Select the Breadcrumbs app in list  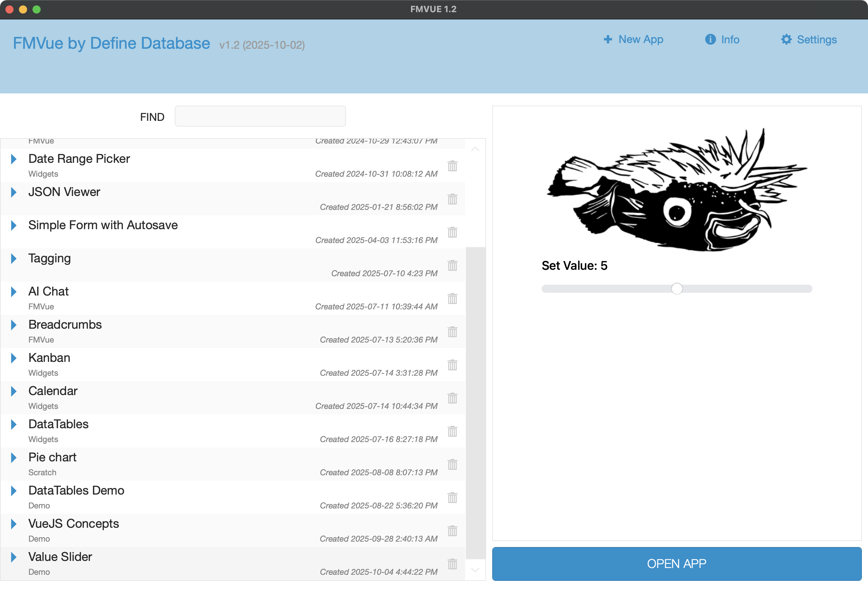tap(65, 325)
